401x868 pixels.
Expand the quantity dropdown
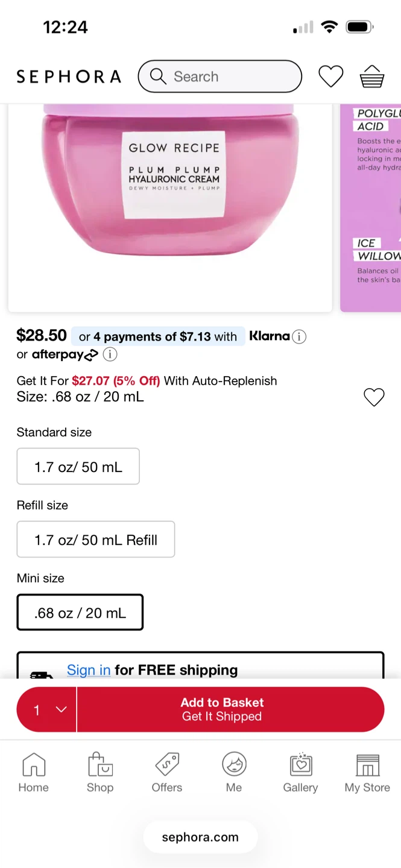(x=47, y=709)
